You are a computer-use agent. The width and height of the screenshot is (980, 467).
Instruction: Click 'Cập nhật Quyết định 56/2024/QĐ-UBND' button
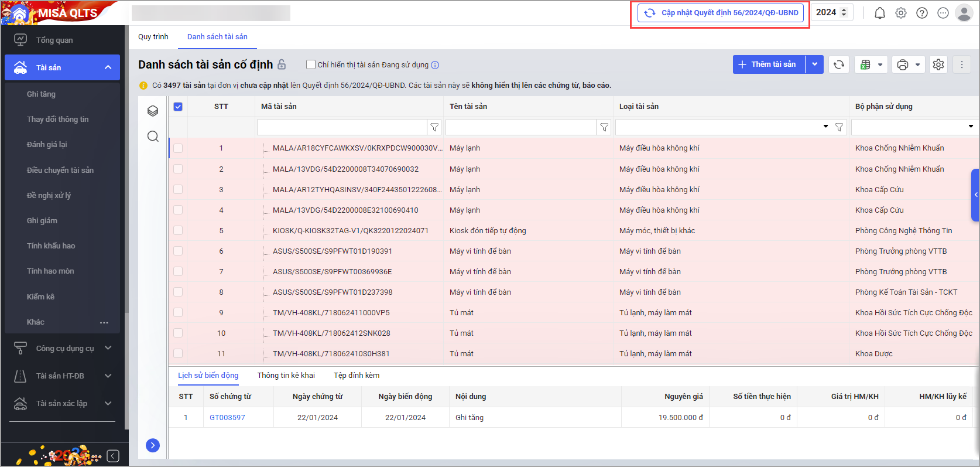(721, 13)
